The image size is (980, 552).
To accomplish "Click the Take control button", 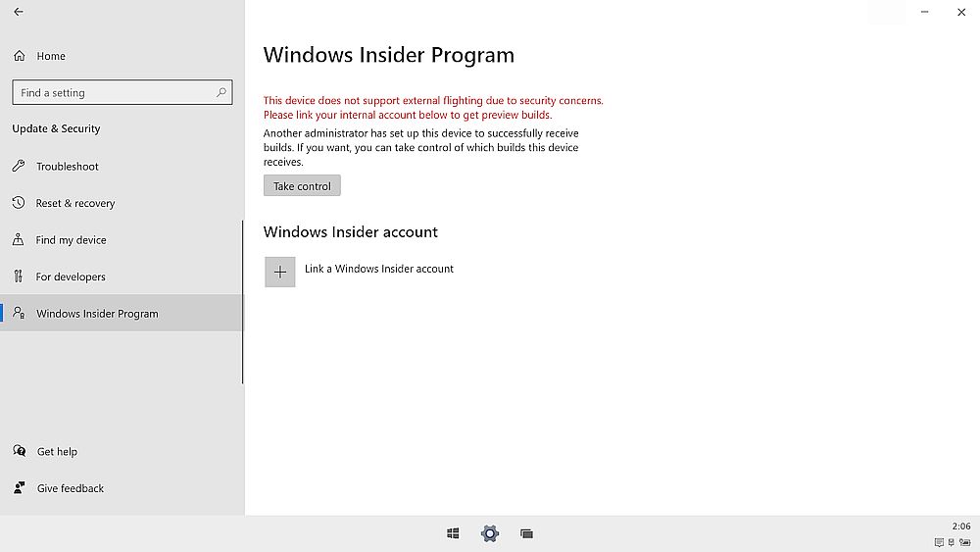I will pos(302,185).
